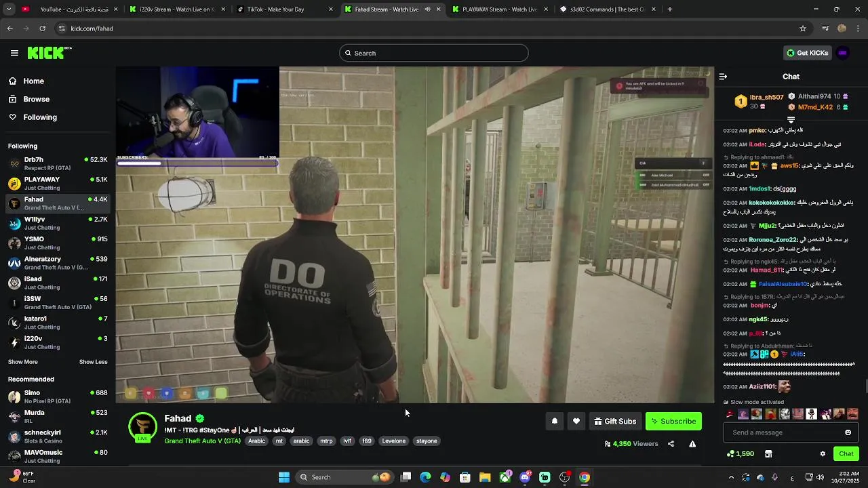
Task: Open katаro1 channel in sidebar
Action: pyautogui.click(x=58, y=323)
